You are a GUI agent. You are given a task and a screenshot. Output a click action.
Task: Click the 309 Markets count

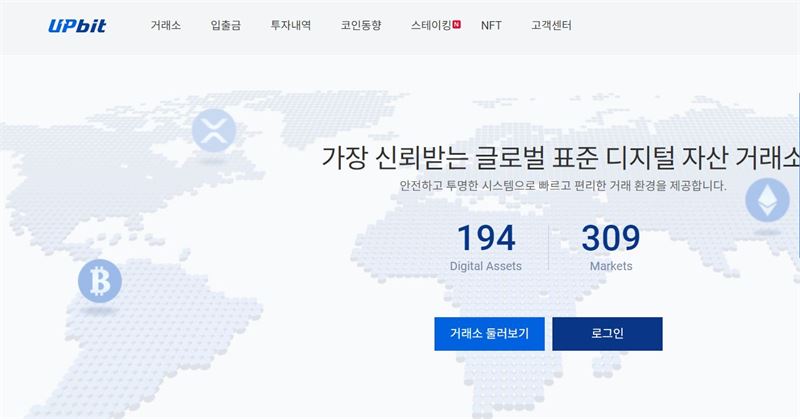point(611,238)
